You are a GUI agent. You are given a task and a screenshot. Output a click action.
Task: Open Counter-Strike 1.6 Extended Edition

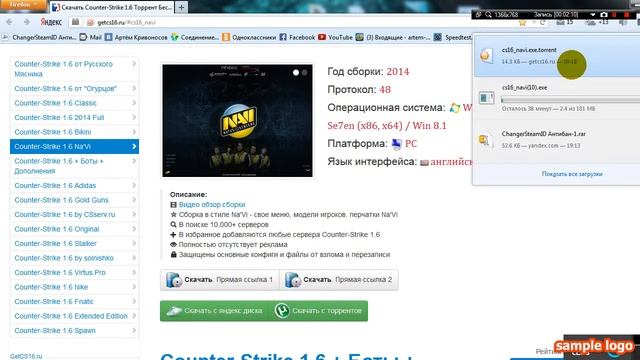(x=74, y=316)
